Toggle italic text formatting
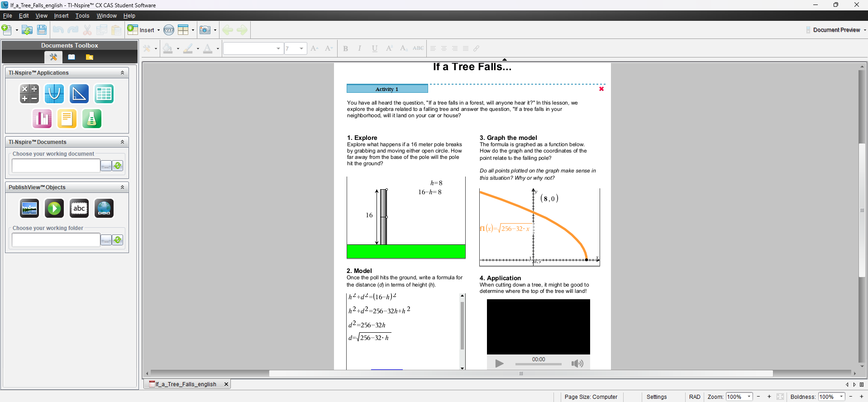The width and height of the screenshot is (868, 402). click(360, 48)
